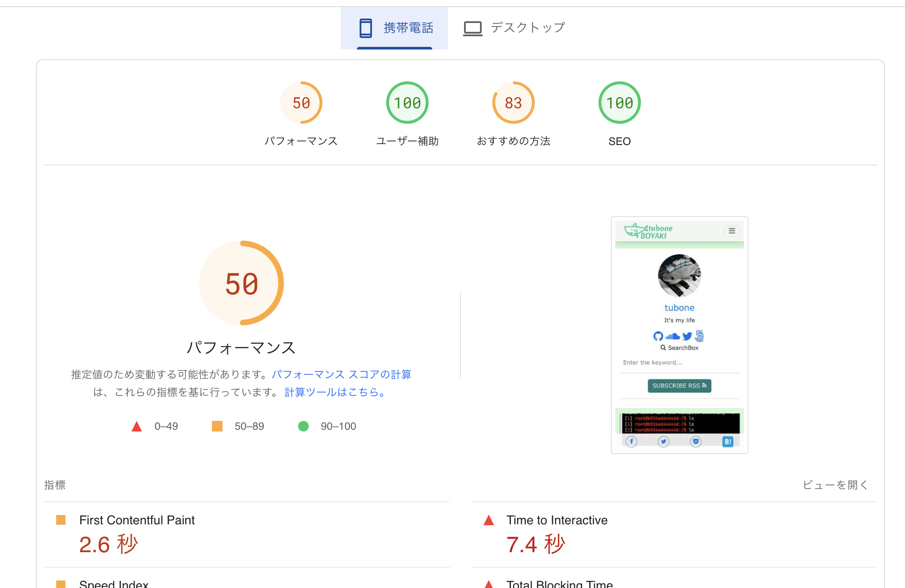Click the GitHub icon in the site preview
905x588 pixels.
(658, 336)
